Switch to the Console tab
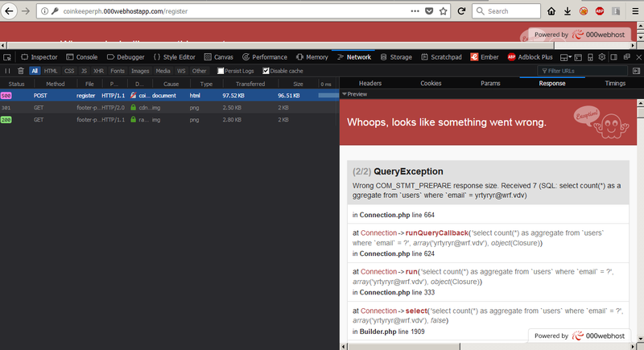The width and height of the screenshot is (644, 350). click(81, 57)
